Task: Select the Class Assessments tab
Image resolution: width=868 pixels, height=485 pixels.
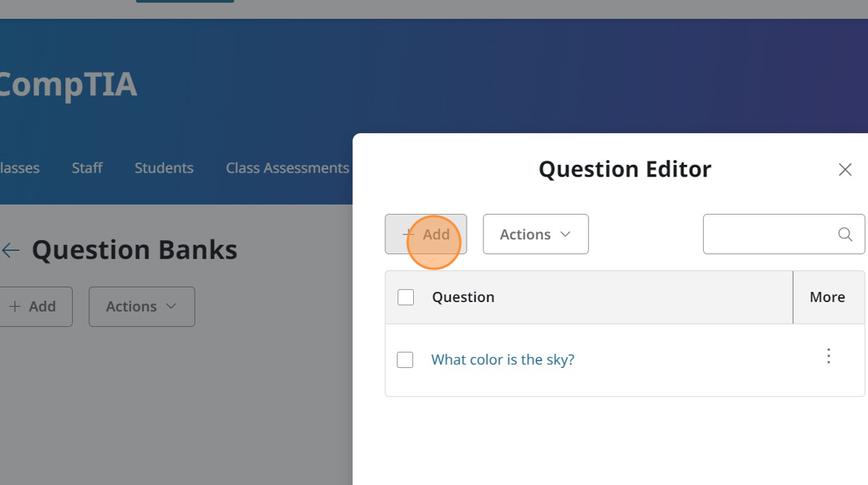Action: point(287,168)
